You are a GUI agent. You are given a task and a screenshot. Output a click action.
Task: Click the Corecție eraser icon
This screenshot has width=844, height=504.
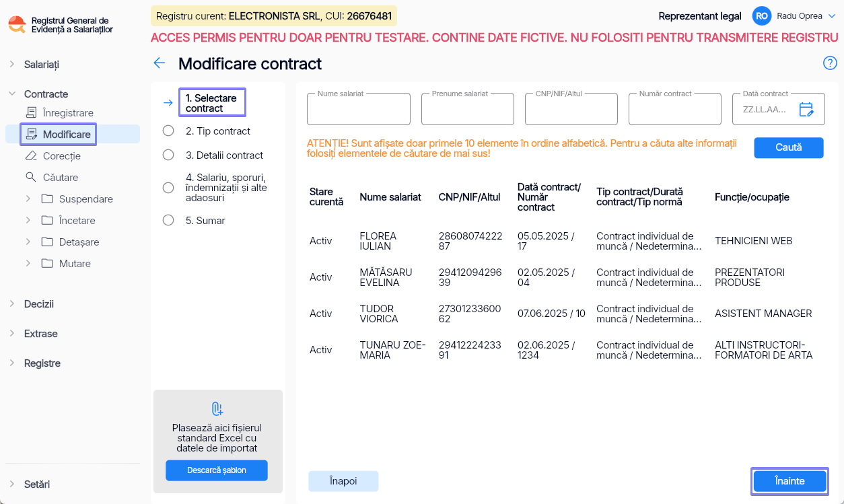[x=31, y=156]
